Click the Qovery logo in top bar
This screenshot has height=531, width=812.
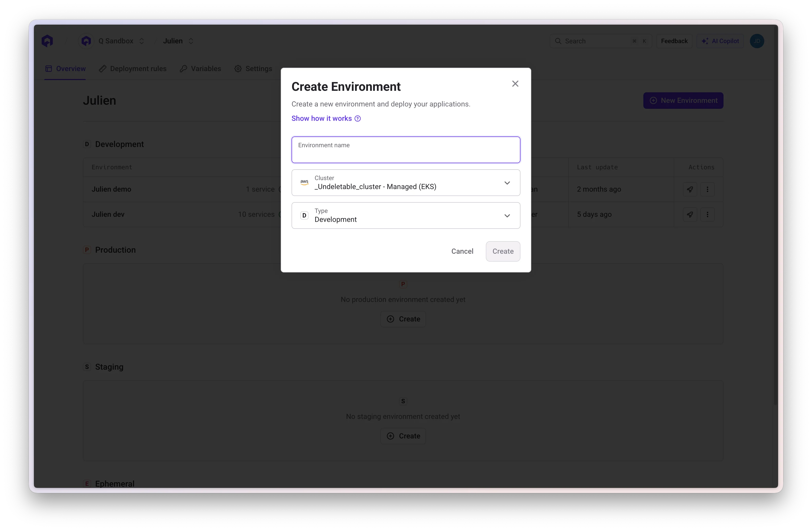click(47, 41)
